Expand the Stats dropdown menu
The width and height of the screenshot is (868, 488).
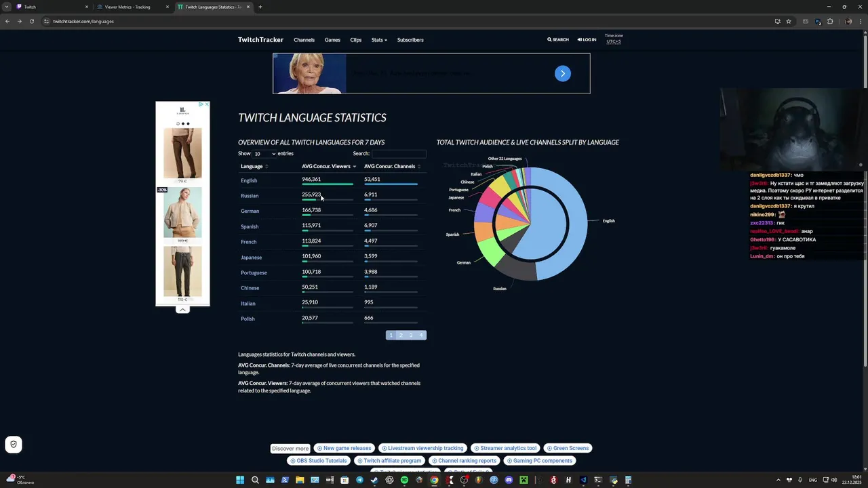coord(379,40)
